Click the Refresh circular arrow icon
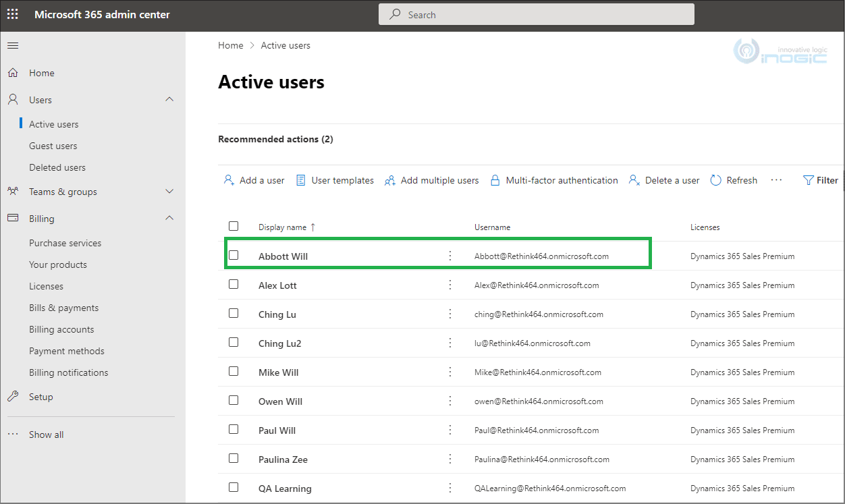 (716, 180)
